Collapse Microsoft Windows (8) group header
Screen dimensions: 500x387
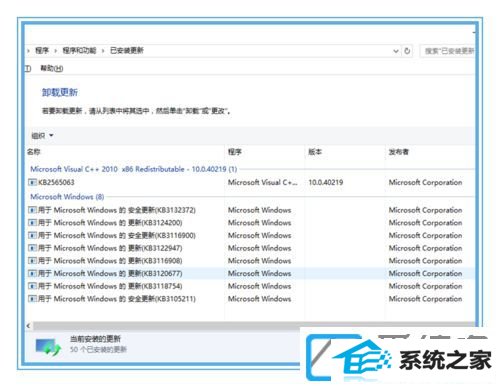point(67,197)
